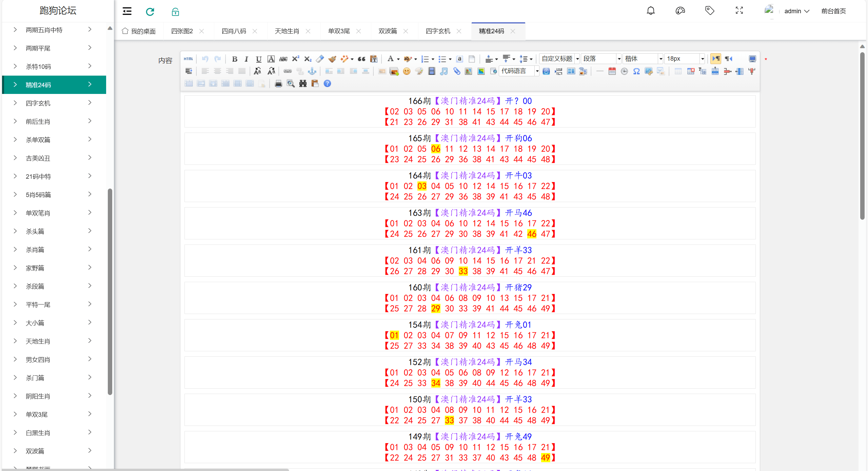Open the font color picker arrow
The height and width of the screenshot is (471, 868).
[398, 59]
